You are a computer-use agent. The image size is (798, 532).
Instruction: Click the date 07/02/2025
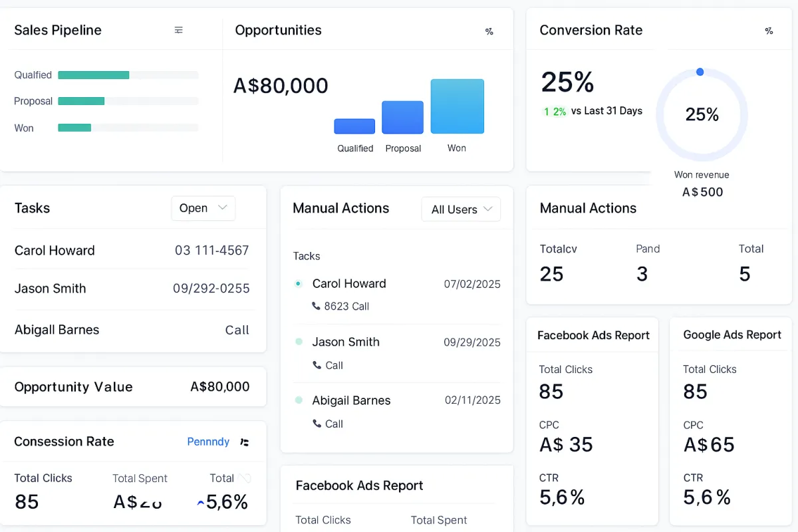(472, 284)
